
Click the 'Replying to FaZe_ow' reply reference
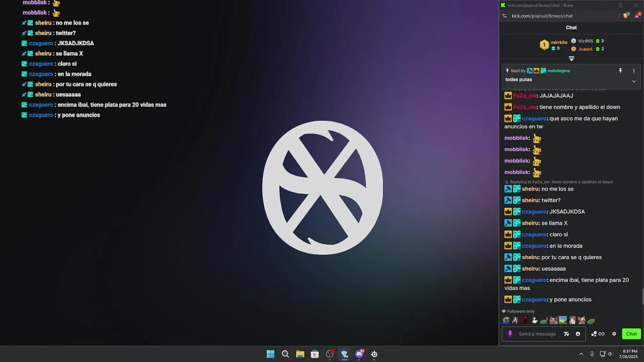tap(561, 182)
